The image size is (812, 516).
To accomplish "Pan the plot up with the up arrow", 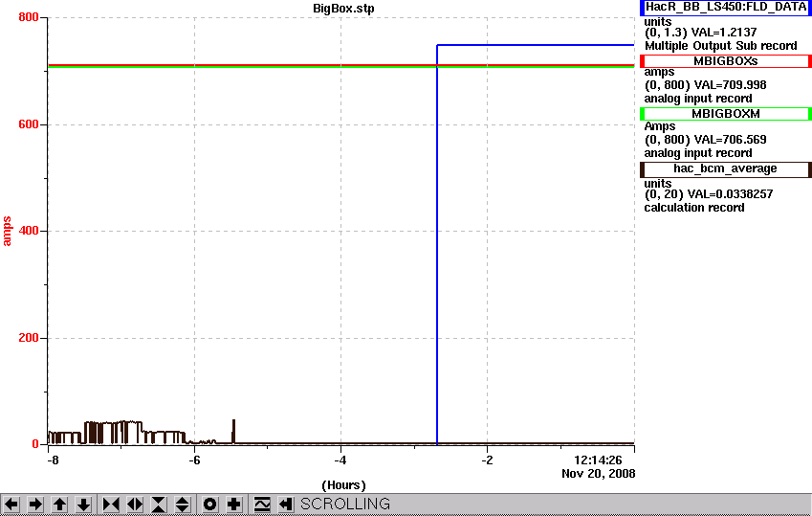I will (59, 505).
